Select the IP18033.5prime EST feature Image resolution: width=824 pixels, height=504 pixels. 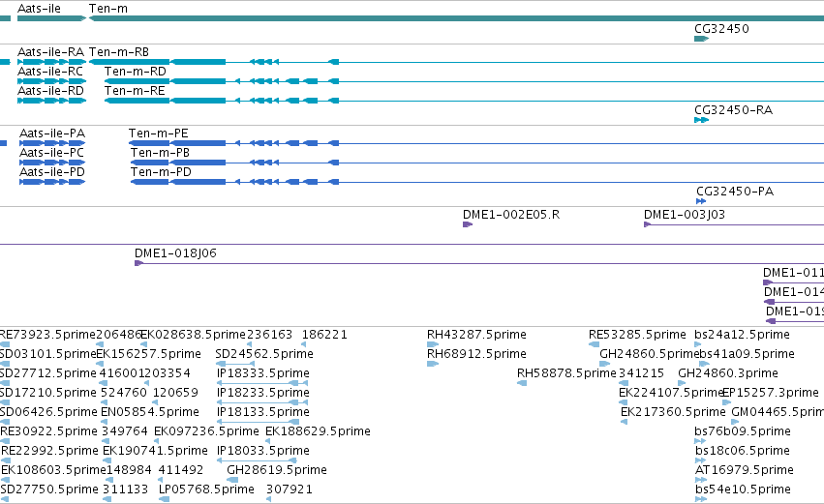[x=257, y=460]
